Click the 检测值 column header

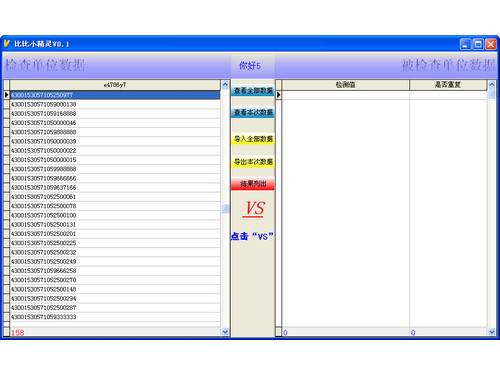[346, 85]
